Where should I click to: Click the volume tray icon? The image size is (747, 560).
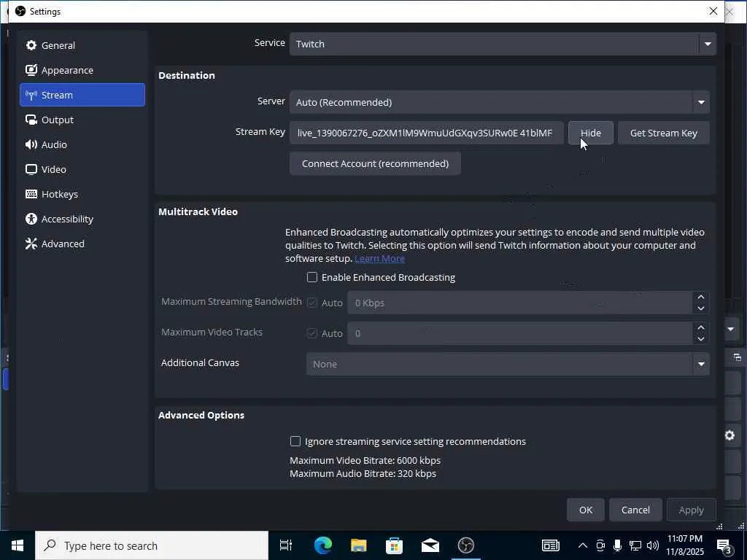(x=653, y=545)
